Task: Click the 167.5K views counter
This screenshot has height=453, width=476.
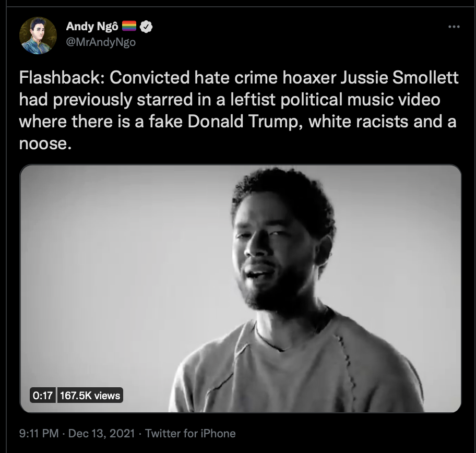Action: click(90, 395)
